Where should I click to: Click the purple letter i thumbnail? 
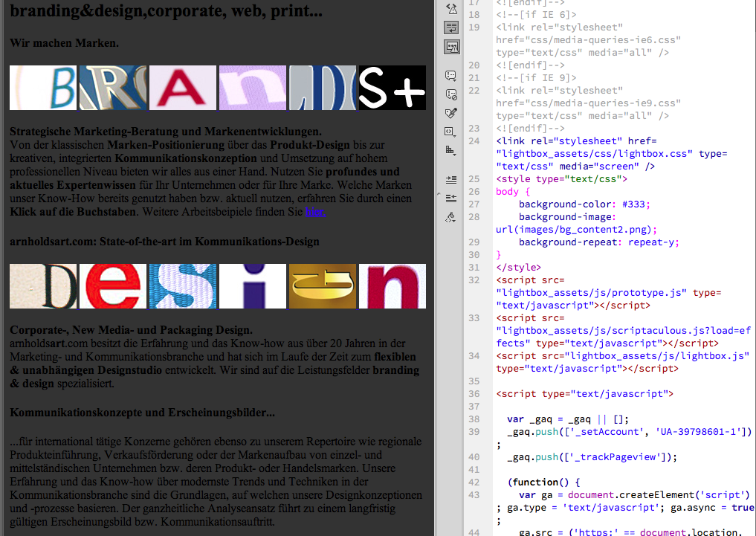tap(253, 286)
